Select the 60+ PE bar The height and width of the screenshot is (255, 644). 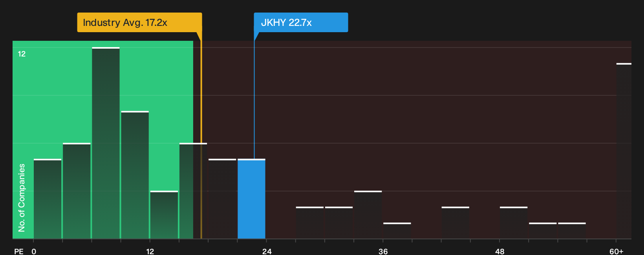[624, 151]
